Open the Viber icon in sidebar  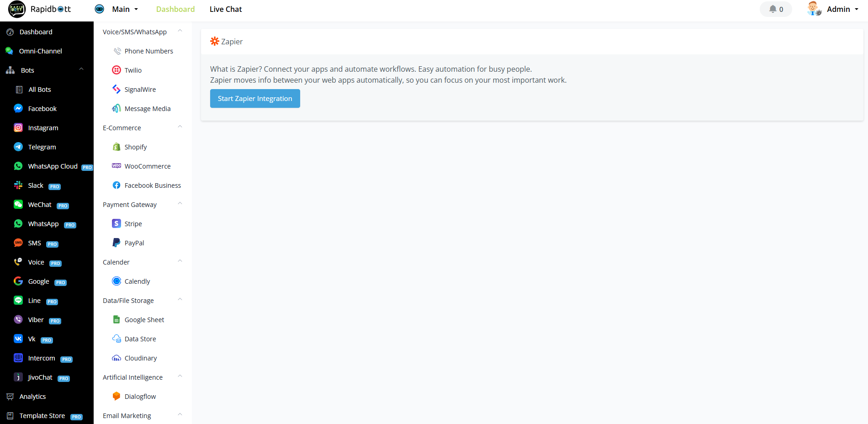coord(18,319)
